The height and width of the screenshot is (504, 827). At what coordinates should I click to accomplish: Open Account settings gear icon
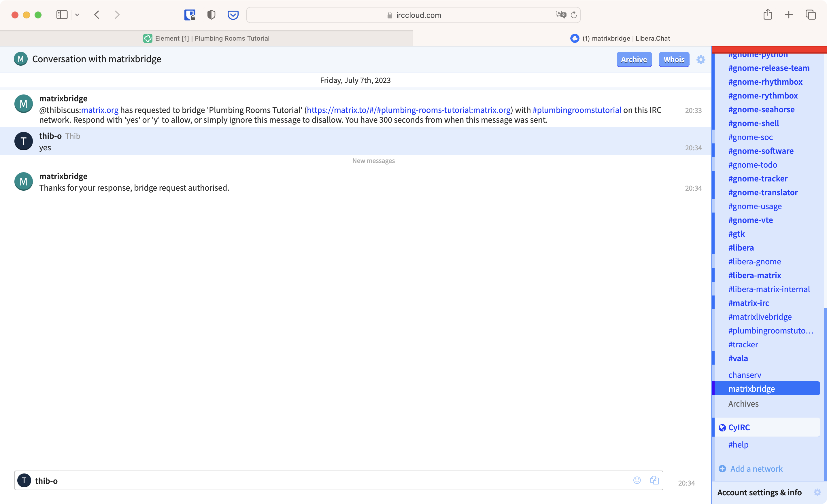[817, 492]
